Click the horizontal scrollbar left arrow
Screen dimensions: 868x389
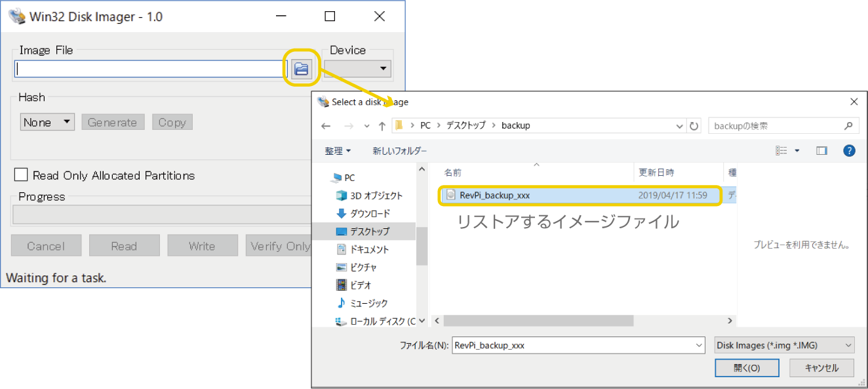[x=436, y=321]
